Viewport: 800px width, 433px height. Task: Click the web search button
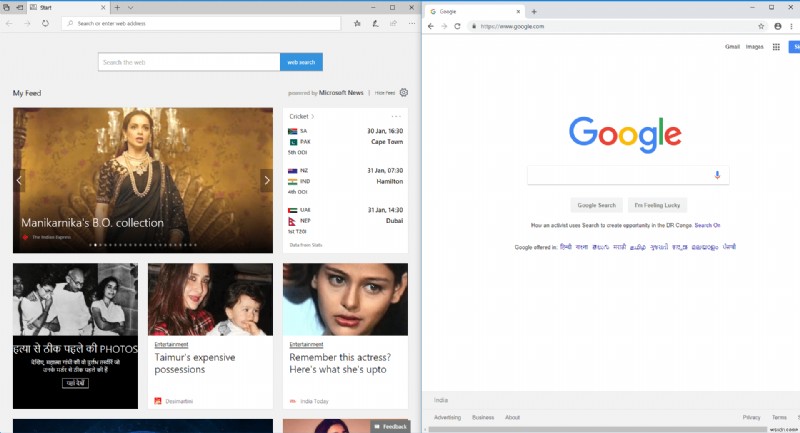pos(301,62)
